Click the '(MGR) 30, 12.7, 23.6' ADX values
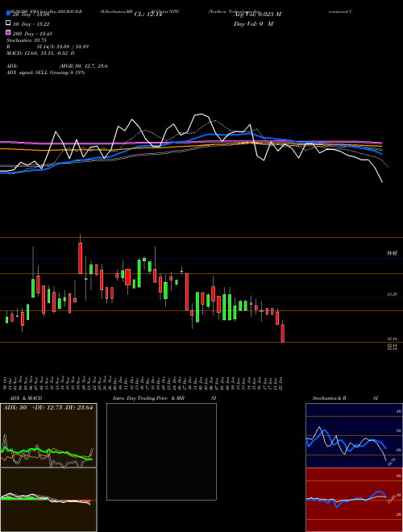 [84, 66]
